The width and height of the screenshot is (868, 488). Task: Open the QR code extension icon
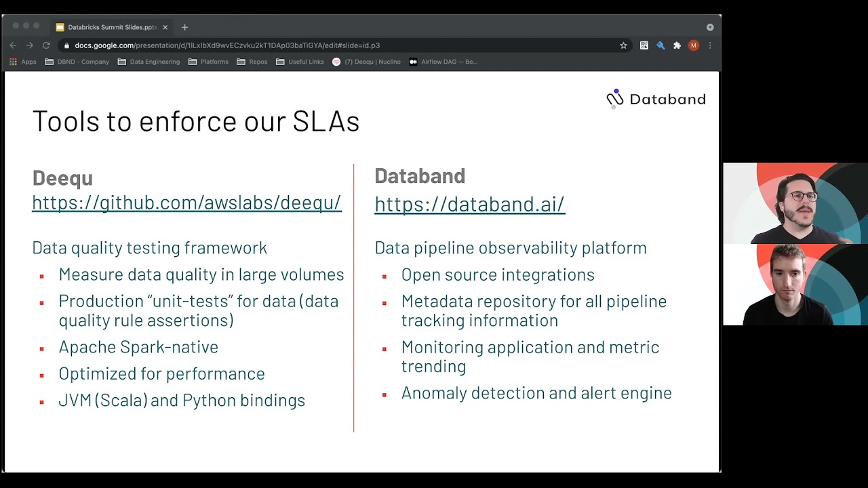click(644, 45)
